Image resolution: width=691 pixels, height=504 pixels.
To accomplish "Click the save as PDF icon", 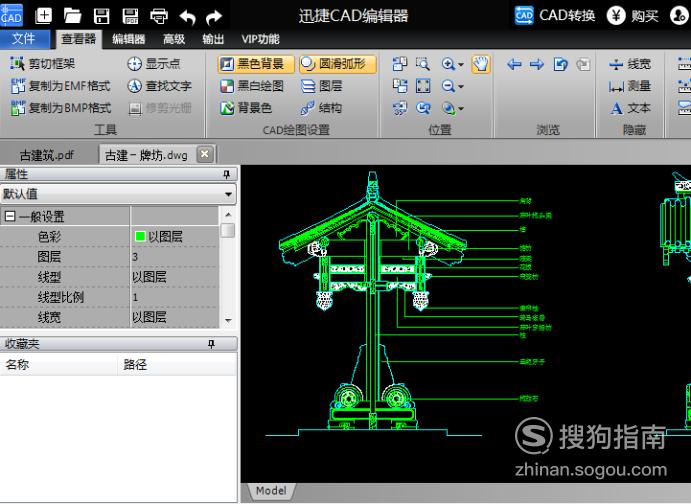I will [x=130, y=16].
